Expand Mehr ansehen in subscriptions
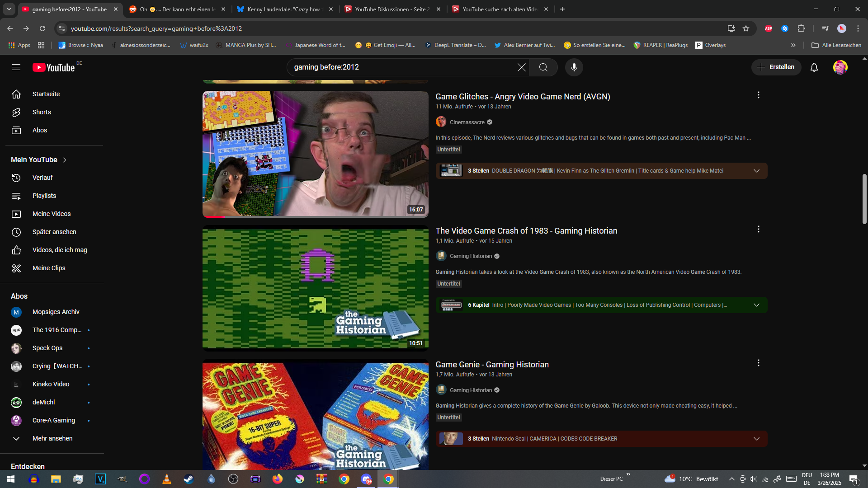868x488 pixels. [x=52, y=438]
